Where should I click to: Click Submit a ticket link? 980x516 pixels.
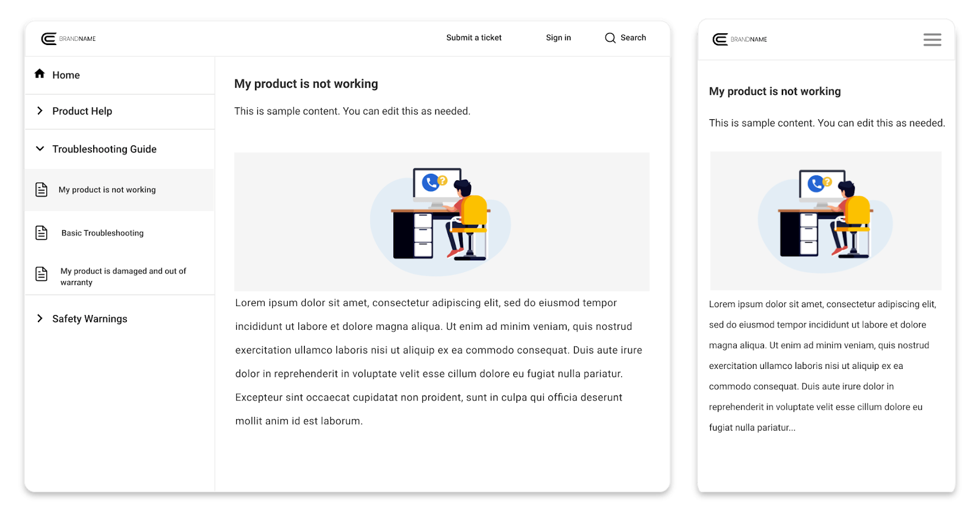474,38
